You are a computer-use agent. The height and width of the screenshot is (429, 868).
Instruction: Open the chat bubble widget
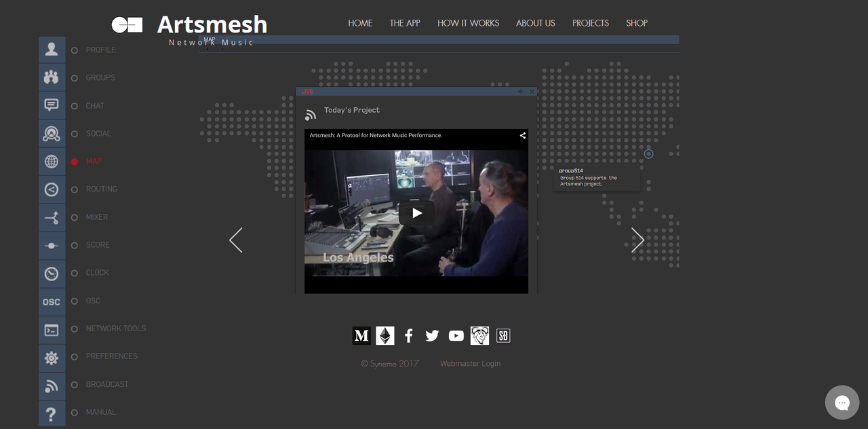pos(842,403)
